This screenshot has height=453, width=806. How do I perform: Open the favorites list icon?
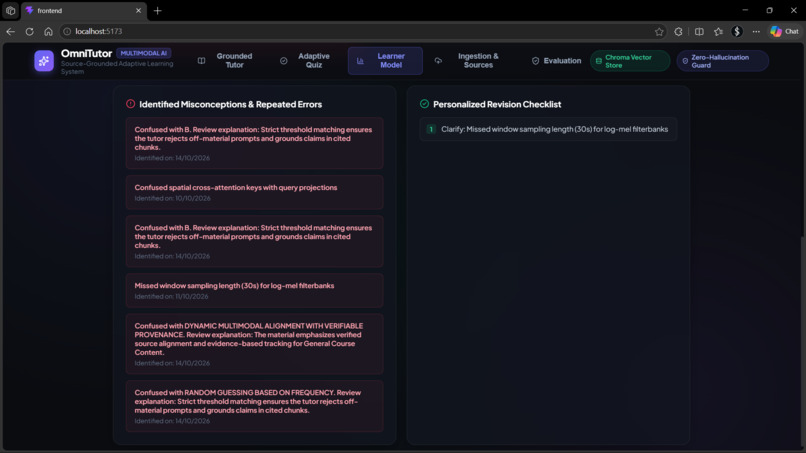point(718,31)
